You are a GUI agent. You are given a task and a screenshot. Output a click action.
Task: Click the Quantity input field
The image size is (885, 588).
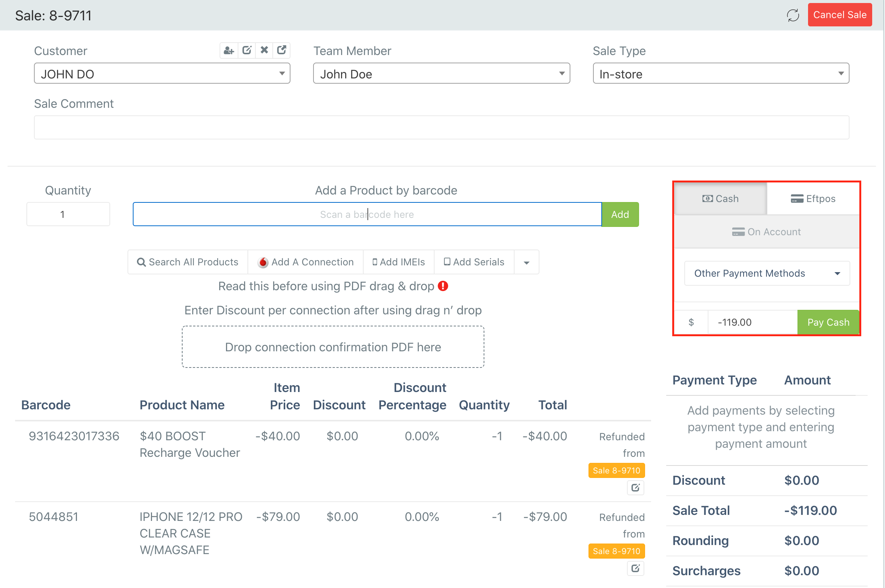click(x=68, y=214)
